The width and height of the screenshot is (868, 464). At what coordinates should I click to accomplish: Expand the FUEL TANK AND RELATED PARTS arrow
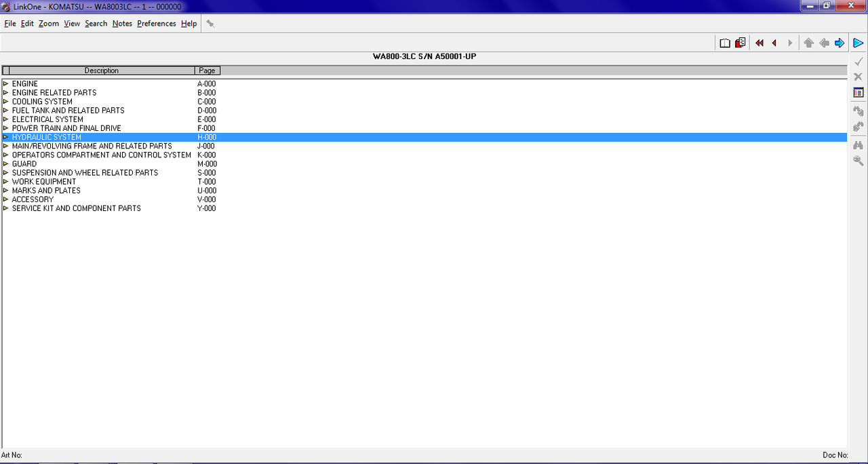pos(5,111)
